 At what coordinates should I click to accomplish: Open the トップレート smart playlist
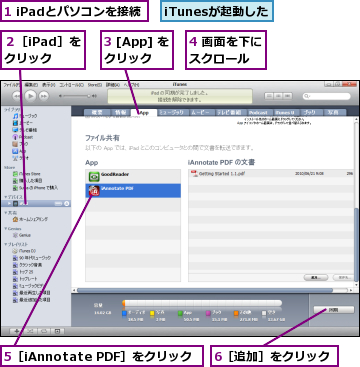click(25, 279)
